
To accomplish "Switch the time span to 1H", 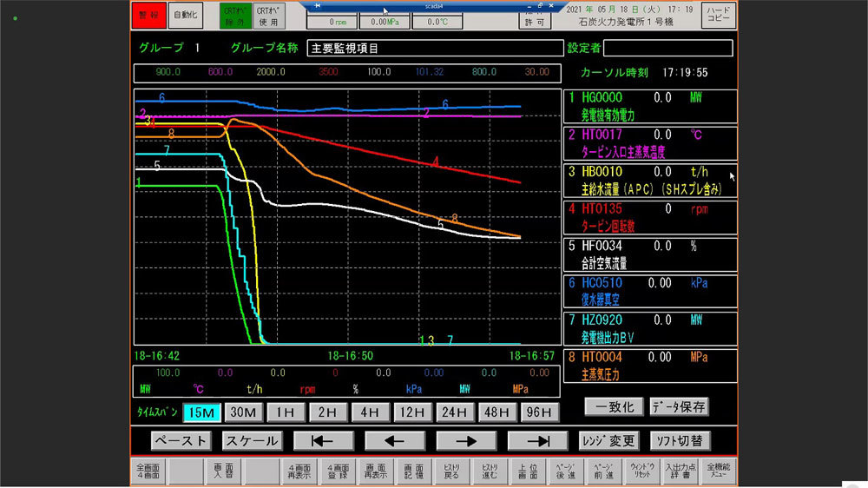I will pyautogui.click(x=286, y=412).
